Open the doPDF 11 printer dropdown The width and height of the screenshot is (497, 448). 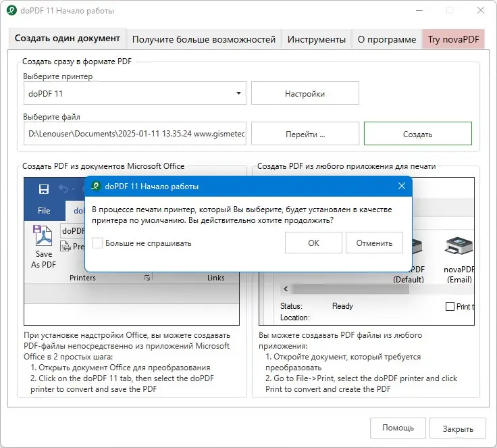pos(239,93)
